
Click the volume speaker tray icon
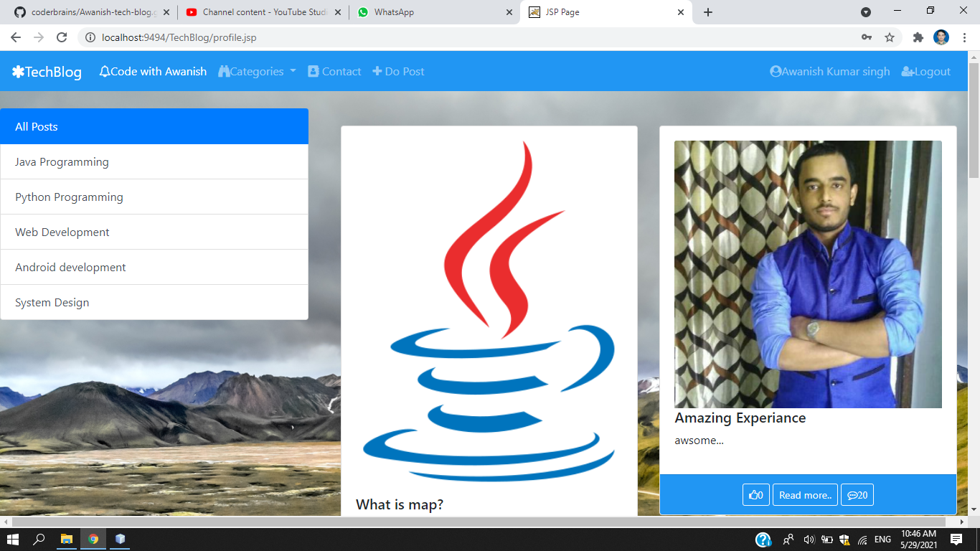click(809, 540)
